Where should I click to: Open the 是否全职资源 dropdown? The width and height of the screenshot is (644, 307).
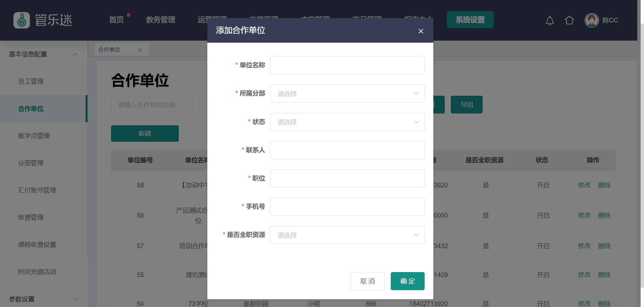(x=347, y=235)
